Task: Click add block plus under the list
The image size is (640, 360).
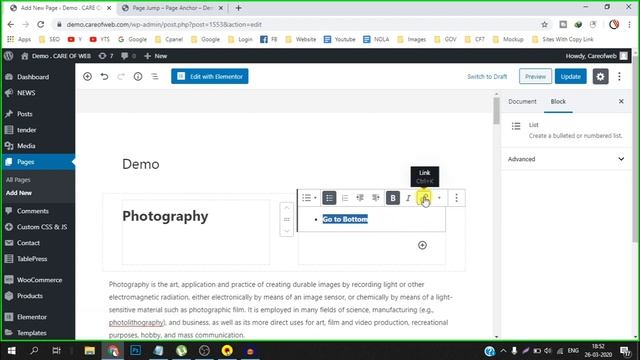Action: (x=422, y=245)
